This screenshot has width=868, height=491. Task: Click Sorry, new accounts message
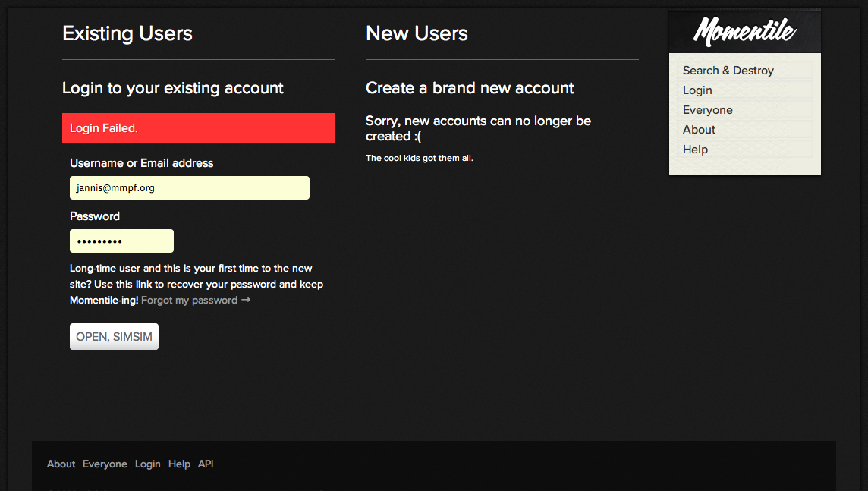pyautogui.click(x=478, y=128)
